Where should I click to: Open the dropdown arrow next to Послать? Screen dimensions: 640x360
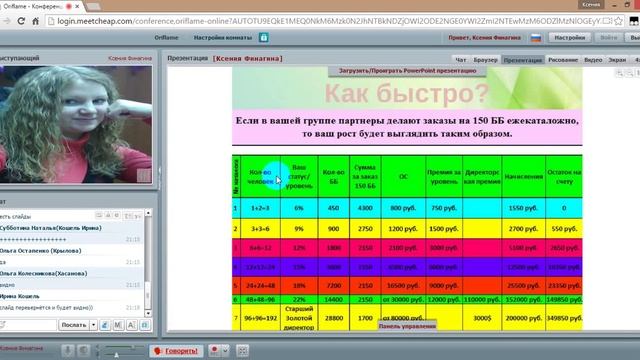coord(93,325)
